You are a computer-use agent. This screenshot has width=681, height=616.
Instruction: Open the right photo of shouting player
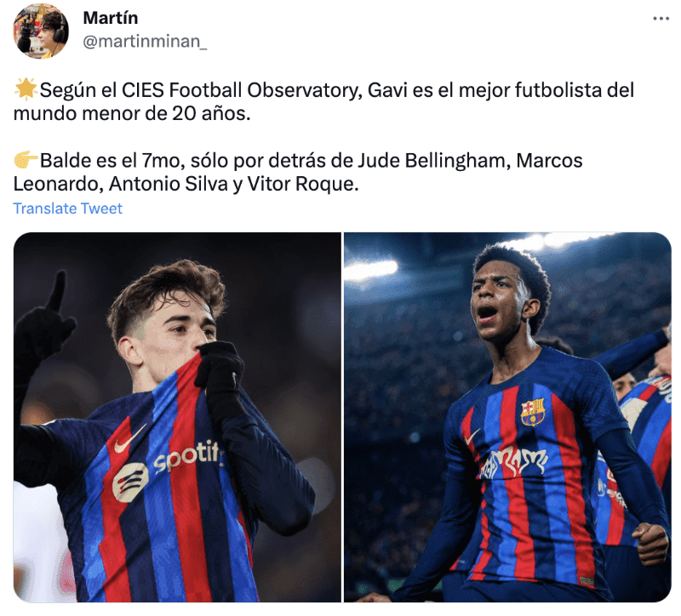point(507,417)
